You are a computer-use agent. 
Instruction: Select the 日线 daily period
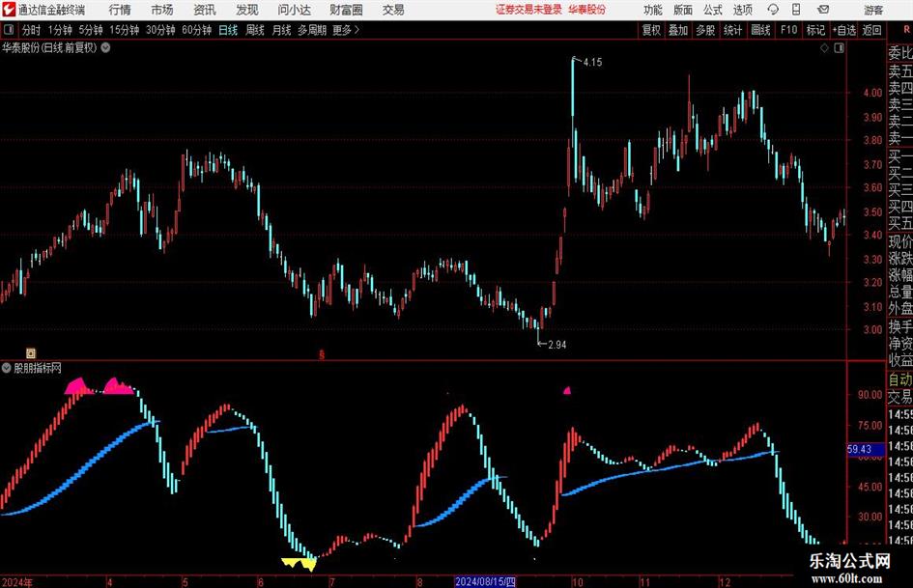pos(228,30)
